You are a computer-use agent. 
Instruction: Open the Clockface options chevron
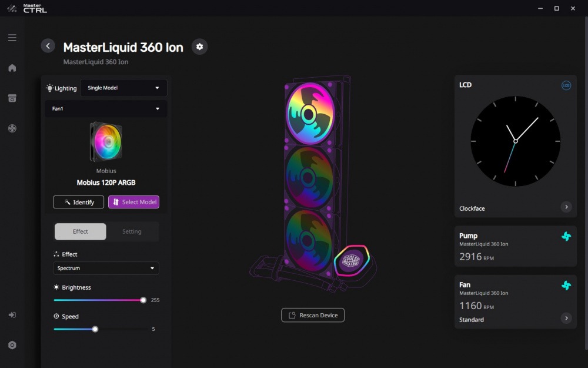point(566,207)
